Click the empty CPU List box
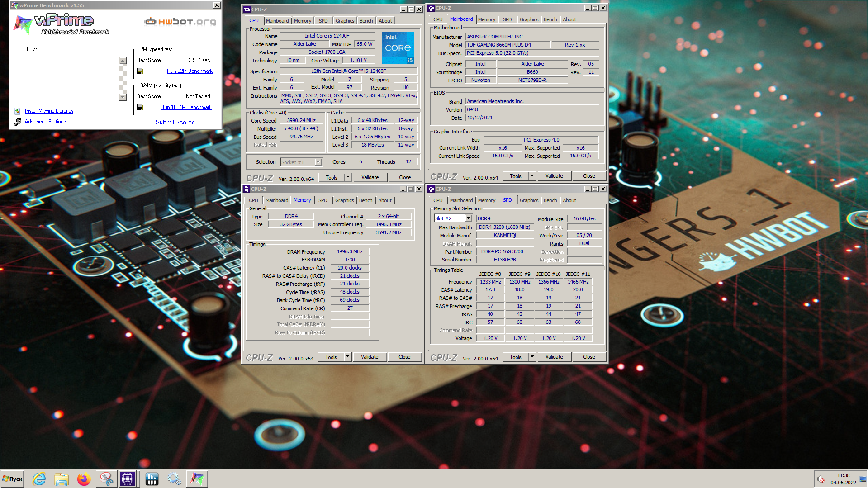868x488 pixels. (x=67, y=79)
